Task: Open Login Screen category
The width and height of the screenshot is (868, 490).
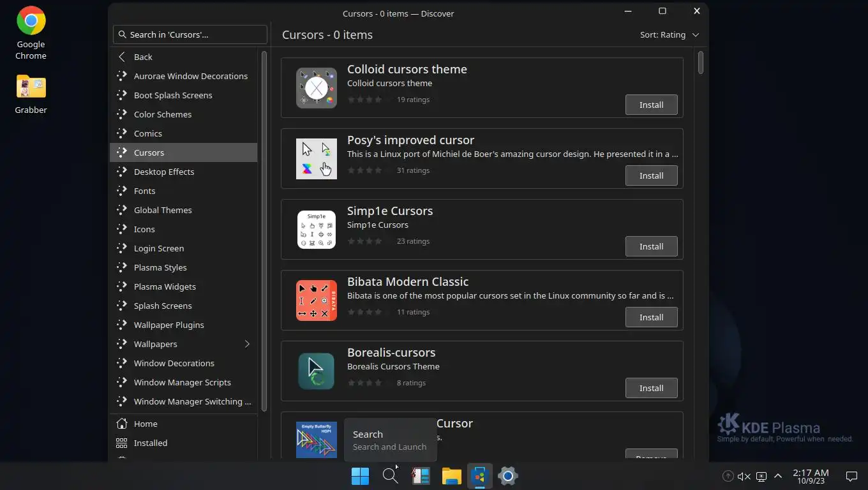Action: [x=184, y=248]
